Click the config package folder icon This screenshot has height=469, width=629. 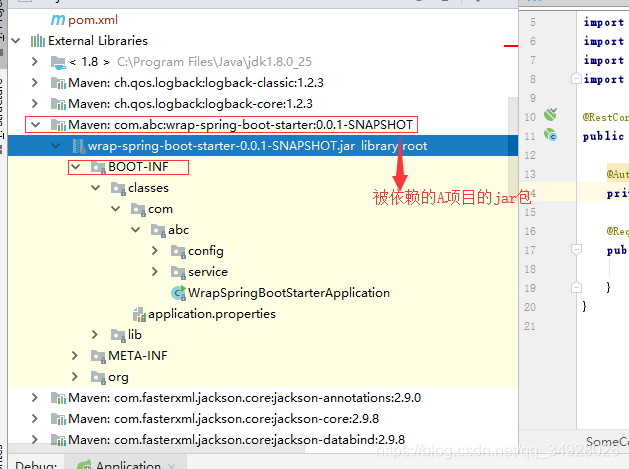click(178, 251)
